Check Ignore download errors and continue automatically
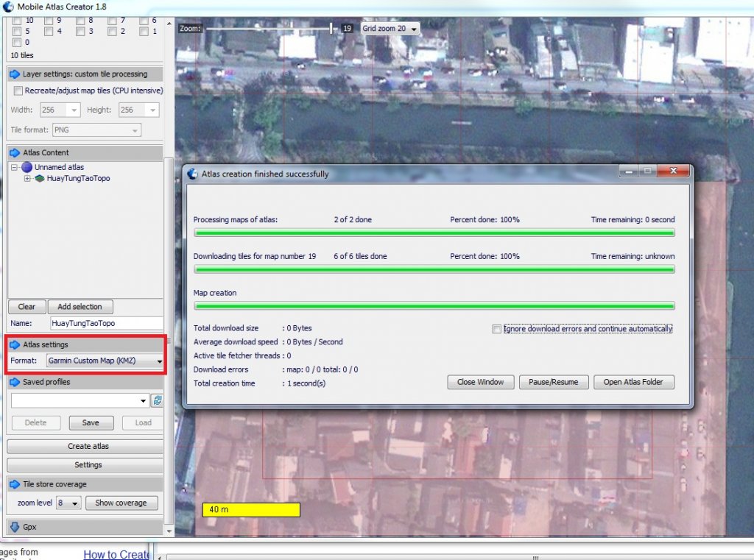 pyautogui.click(x=497, y=329)
